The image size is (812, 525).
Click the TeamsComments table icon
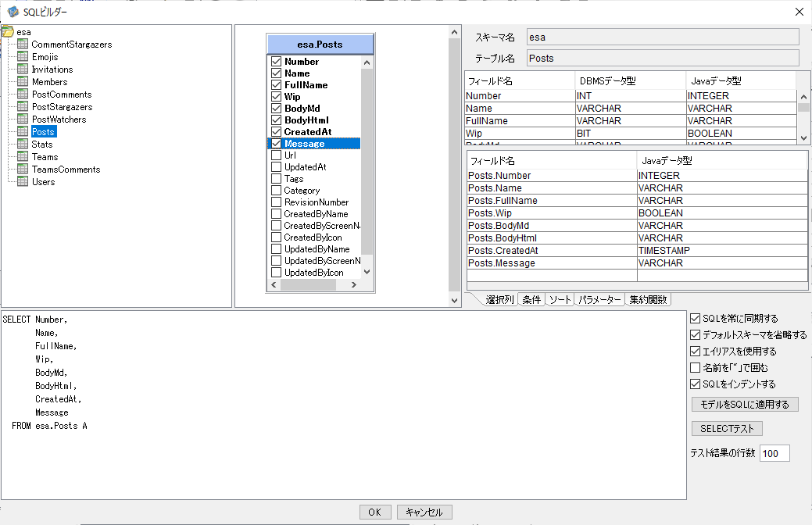point(23,169)
